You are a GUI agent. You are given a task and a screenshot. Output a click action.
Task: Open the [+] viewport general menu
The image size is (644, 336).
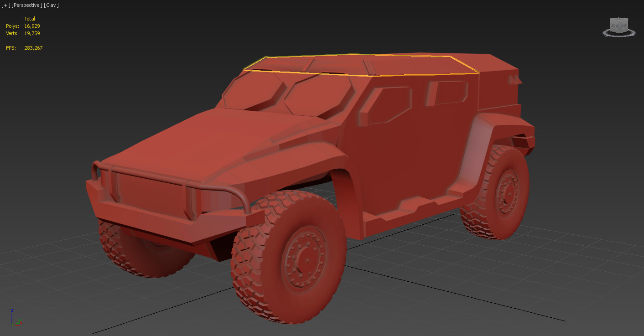click(x=5, y=5)
